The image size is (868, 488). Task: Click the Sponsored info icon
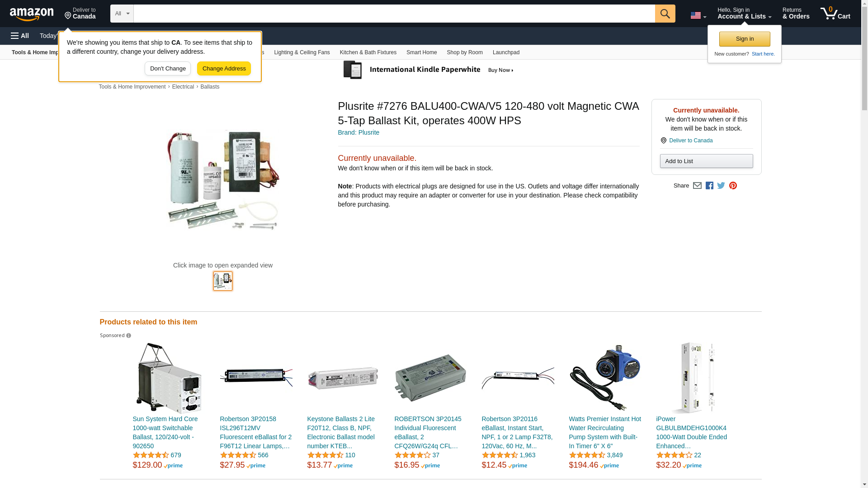pyautogui.click(x=128, y=336)
